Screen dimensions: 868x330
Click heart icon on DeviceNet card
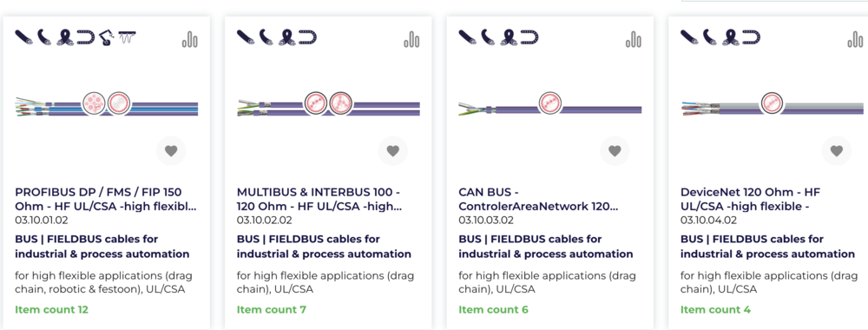coord(837,150)
